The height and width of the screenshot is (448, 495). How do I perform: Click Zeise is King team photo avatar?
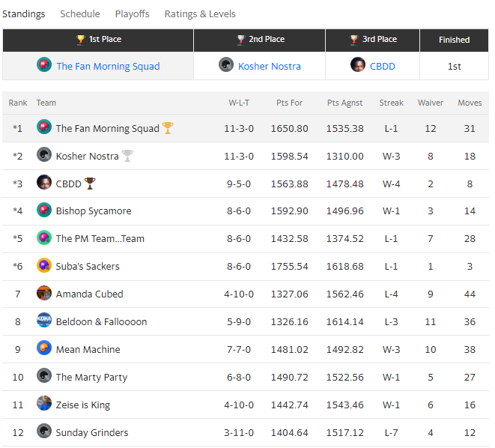(x=44, y=404)
